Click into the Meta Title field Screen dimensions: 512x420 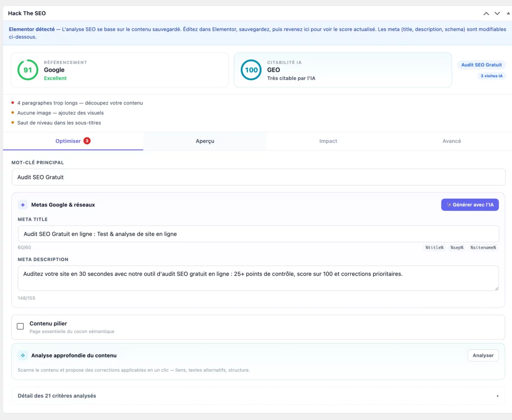coord(259,234)
